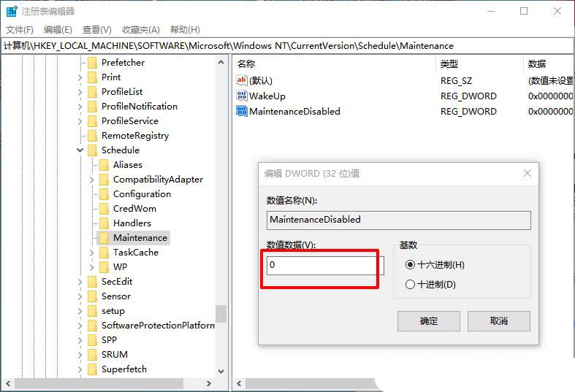Click the Prefetcher folder icon
This screenshot has width=575, height=392.
(x=92, y=63)
